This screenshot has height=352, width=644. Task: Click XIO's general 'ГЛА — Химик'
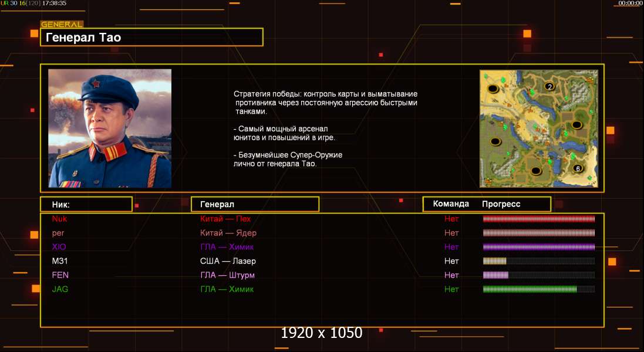point(227,246)
